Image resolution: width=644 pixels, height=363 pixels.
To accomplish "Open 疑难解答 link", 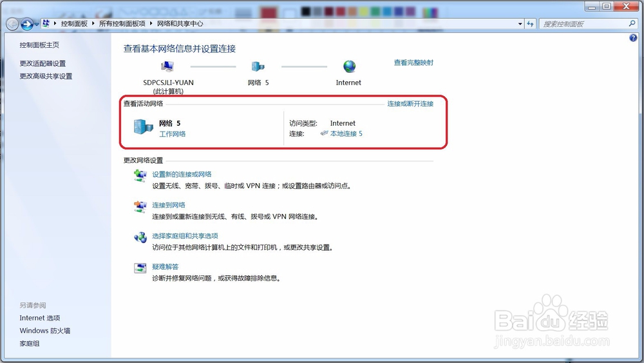I will coord(166,267).
